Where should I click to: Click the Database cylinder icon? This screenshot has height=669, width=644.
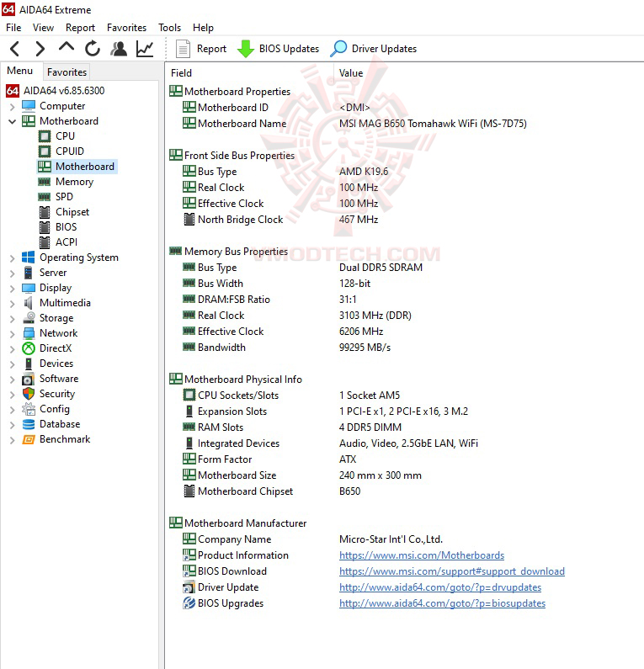[28, 424]
